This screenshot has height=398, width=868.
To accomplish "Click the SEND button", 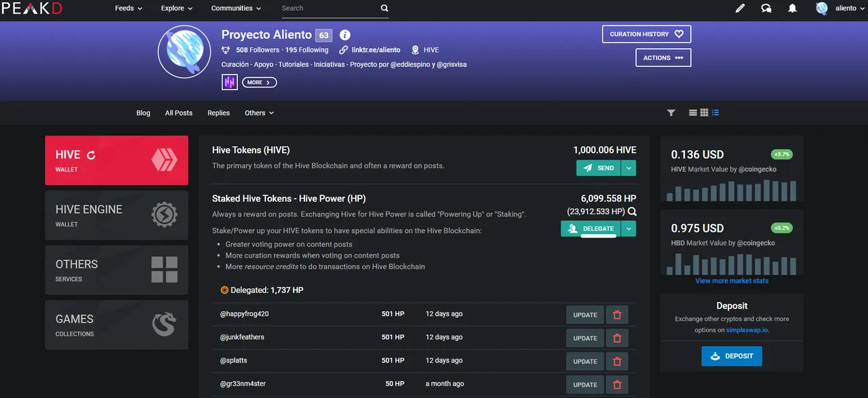I will point(599,167).
